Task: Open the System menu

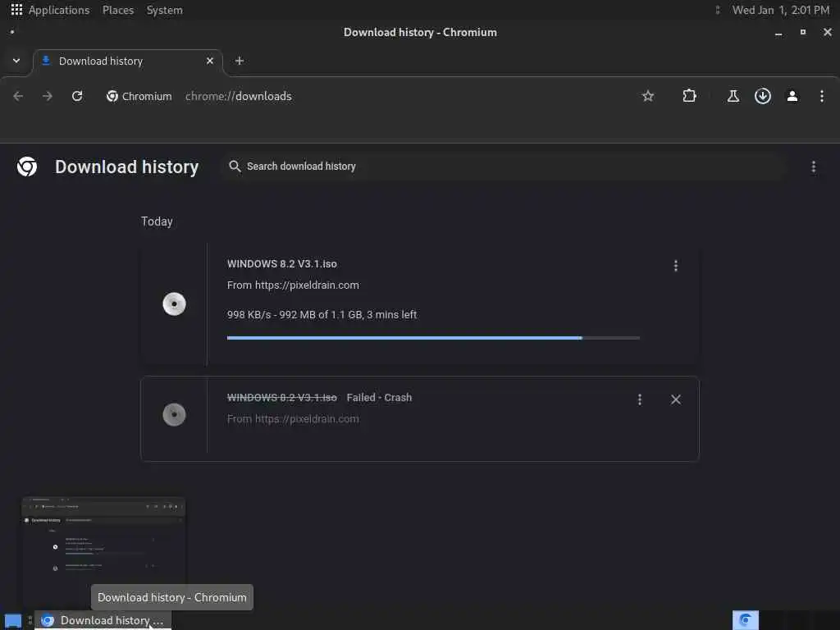Action: tap(164, 10)
